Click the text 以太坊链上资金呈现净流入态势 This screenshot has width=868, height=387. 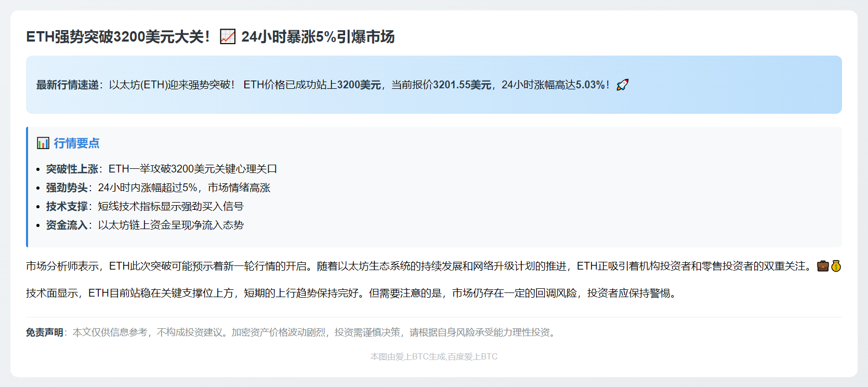(x=171, y=225)
